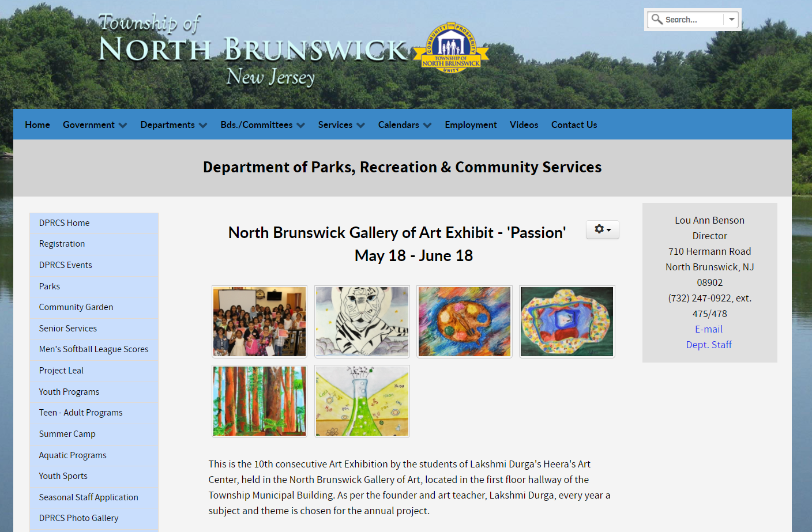812x532 pixels.
Task: Open the green flask artwork thumbnail
Action: point(362,401)
